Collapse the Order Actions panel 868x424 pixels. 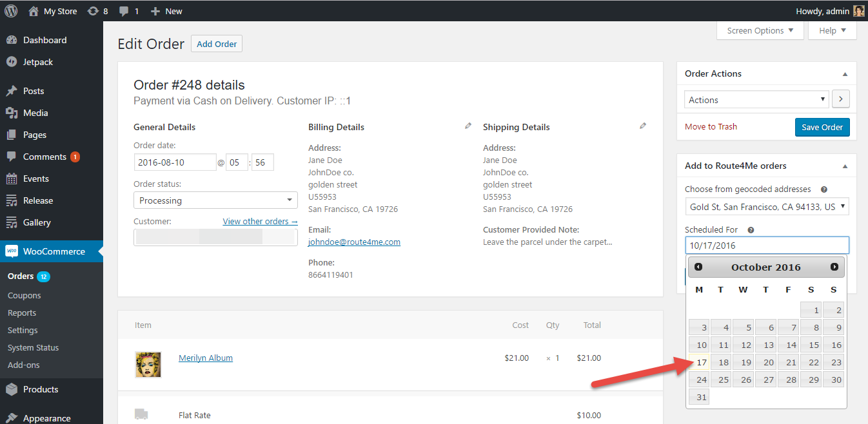click(845, 74)
